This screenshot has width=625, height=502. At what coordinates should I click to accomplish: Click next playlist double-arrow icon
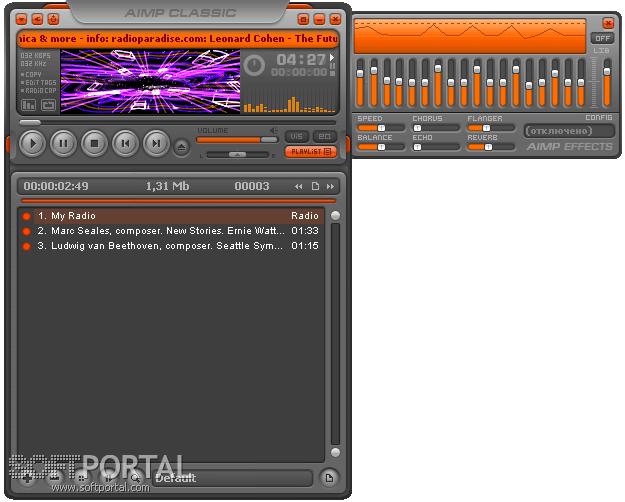pos(330,187)
